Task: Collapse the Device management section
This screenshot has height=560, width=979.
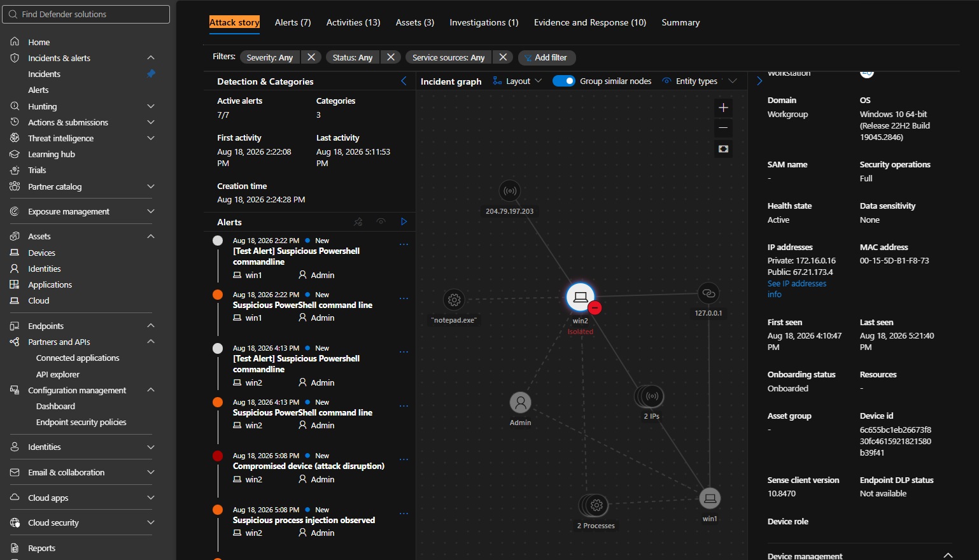Action: [948, 556]
